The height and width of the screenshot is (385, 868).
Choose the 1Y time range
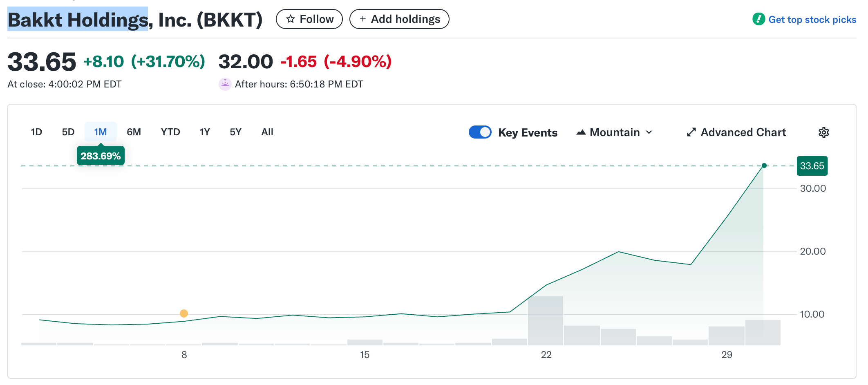point(205,132)
